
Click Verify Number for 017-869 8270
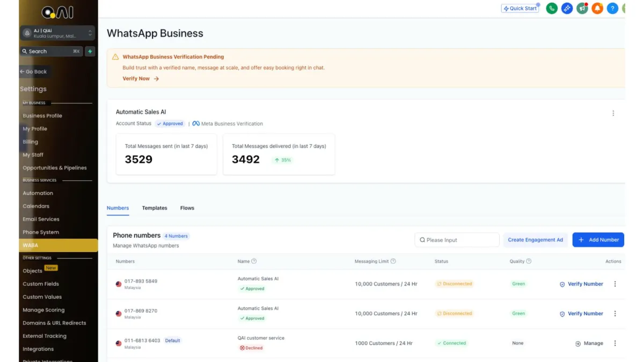pyautogui.click(x=581, y=314)
